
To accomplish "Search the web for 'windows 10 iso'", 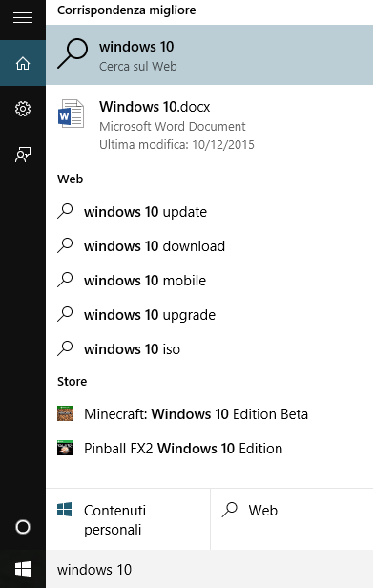I will [x=209, y=349].
